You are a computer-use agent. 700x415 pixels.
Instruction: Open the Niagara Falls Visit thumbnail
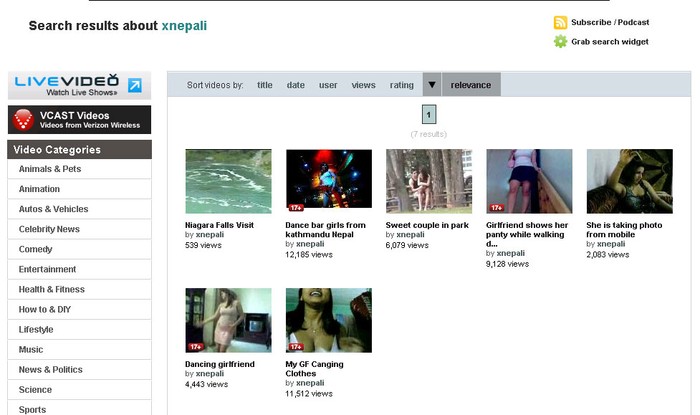click(x=228, y=181)
